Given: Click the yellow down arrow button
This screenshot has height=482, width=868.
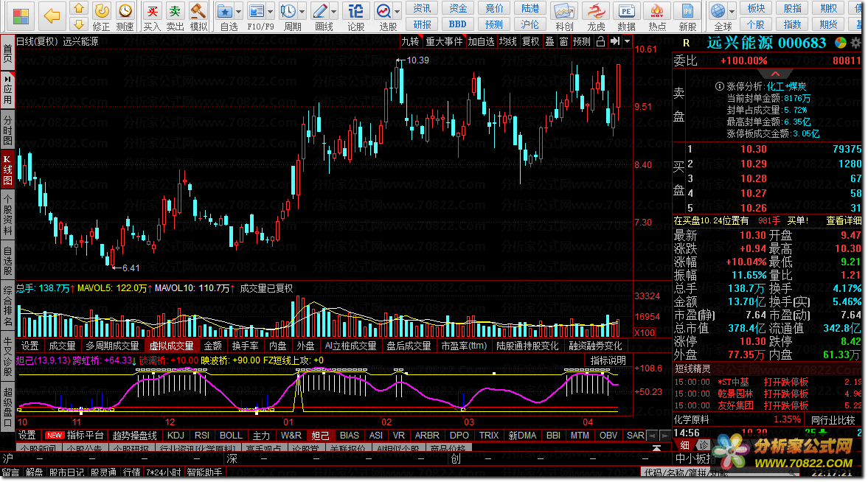Looking at the screenshot, I should coord(79,24).
